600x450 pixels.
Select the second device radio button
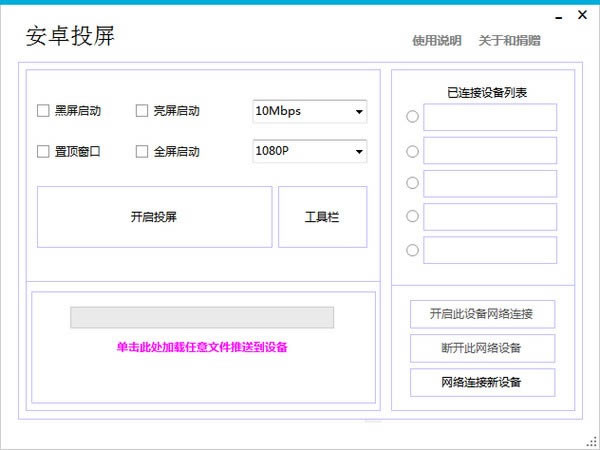pyautogui.click(x=412, y=151)
